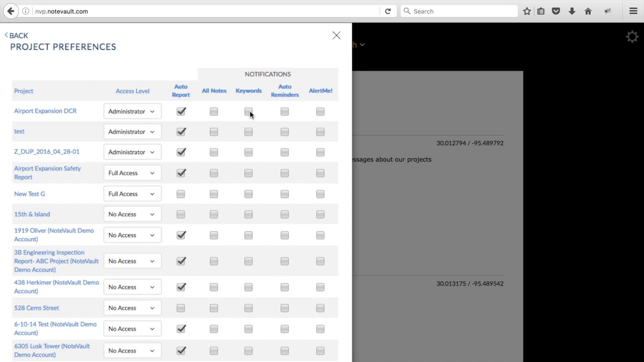Open Access Level dropdown for Z_DUP_2016_04_28-01
This screenshot has width=644, height=362.
pos(132,152)
